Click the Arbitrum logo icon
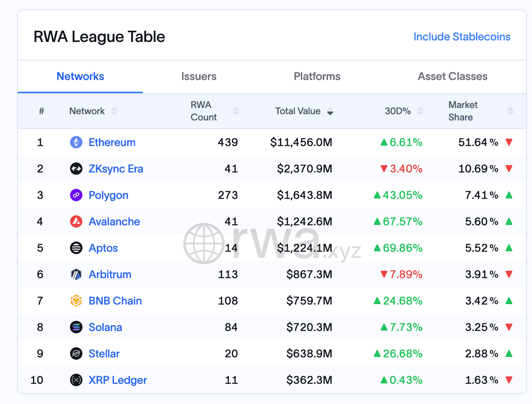The width and height of the screenshot is (532, 404). point(76,274)
